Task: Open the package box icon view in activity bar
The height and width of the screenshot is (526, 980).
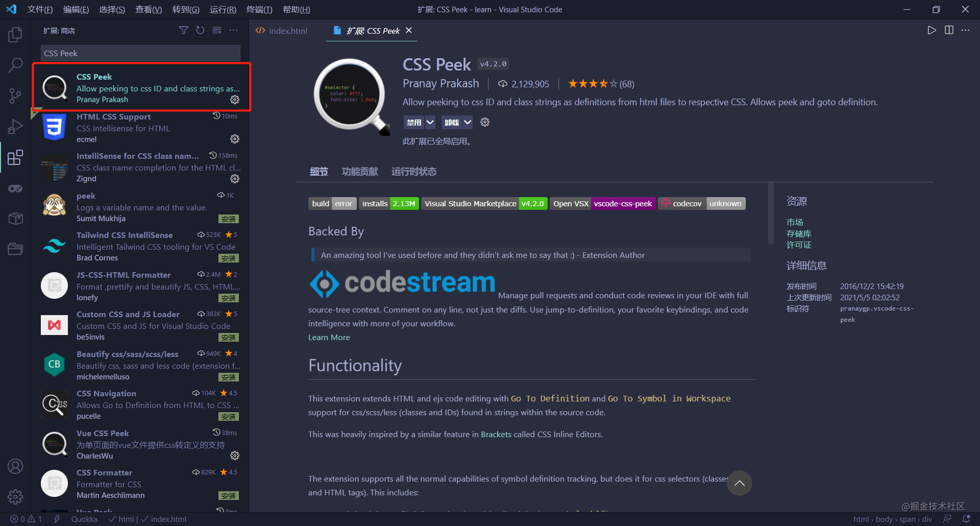Action: tap(15, 219)
